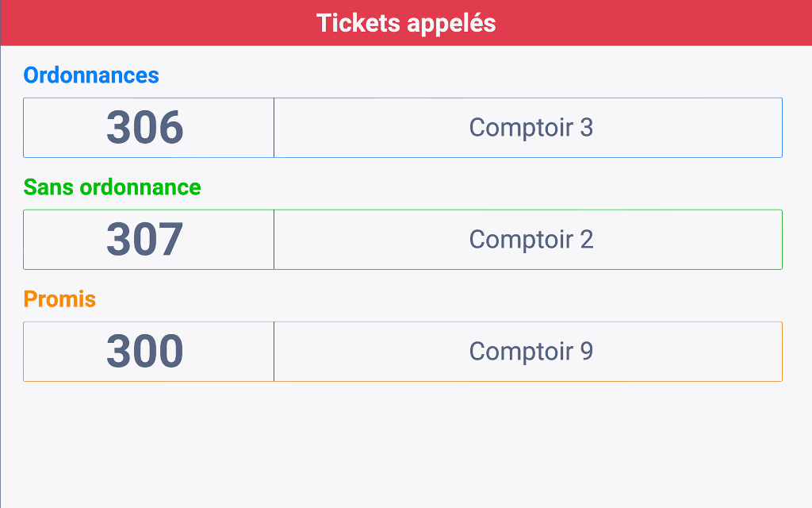
Task: Click the divider between 300 and Comptoir 9
Action: pos(274,352)
